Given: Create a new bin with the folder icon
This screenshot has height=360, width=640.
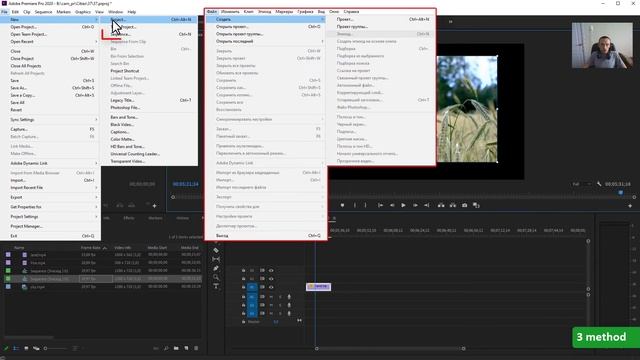Looking at the screenshot, I should [176, 348].
